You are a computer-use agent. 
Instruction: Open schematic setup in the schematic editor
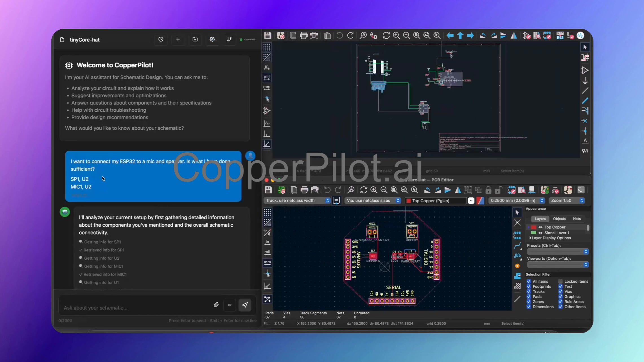281,36
